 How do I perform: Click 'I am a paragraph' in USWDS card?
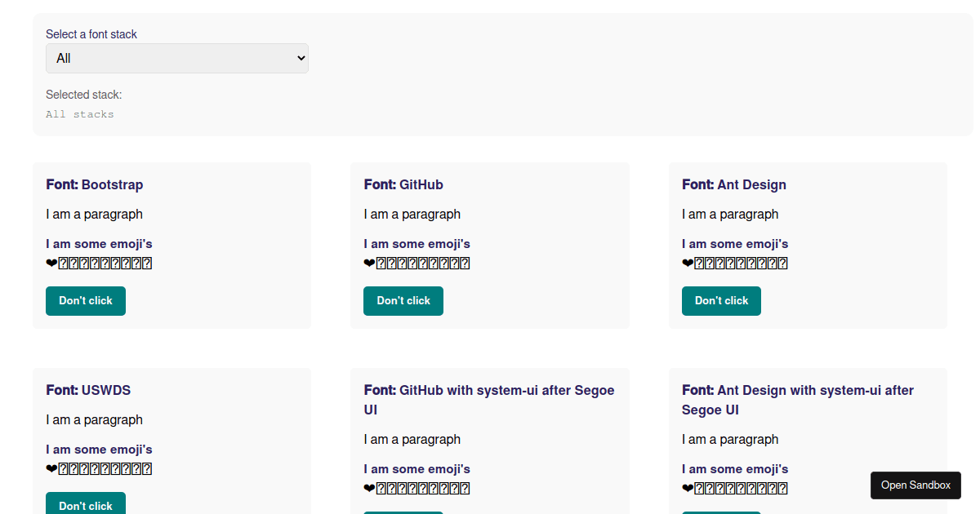(x=94, y=420)
